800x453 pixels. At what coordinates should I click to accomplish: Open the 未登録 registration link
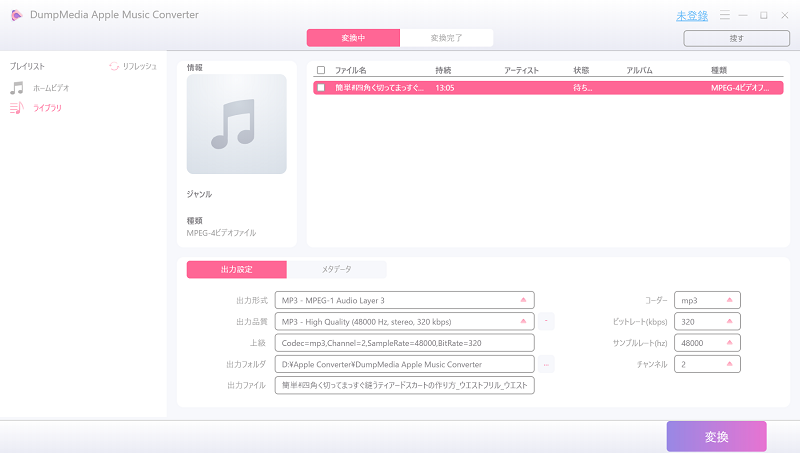point(692,16)
